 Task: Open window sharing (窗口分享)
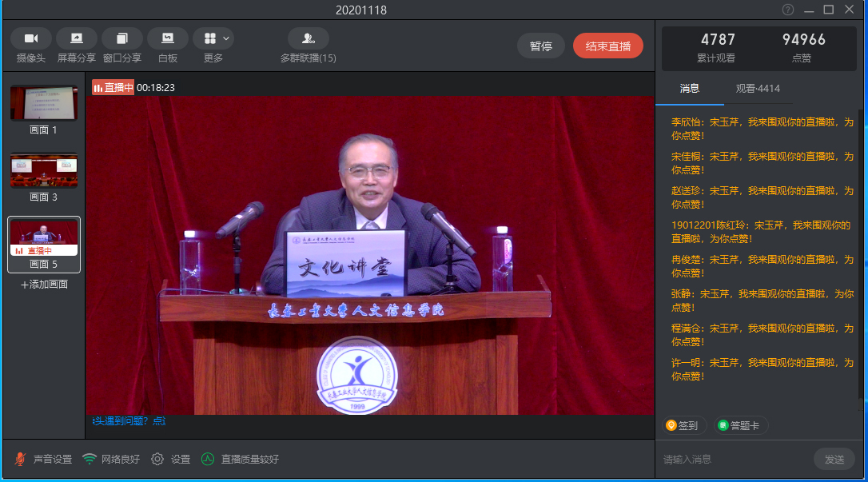pyautogui.click(x=122, y=38)
